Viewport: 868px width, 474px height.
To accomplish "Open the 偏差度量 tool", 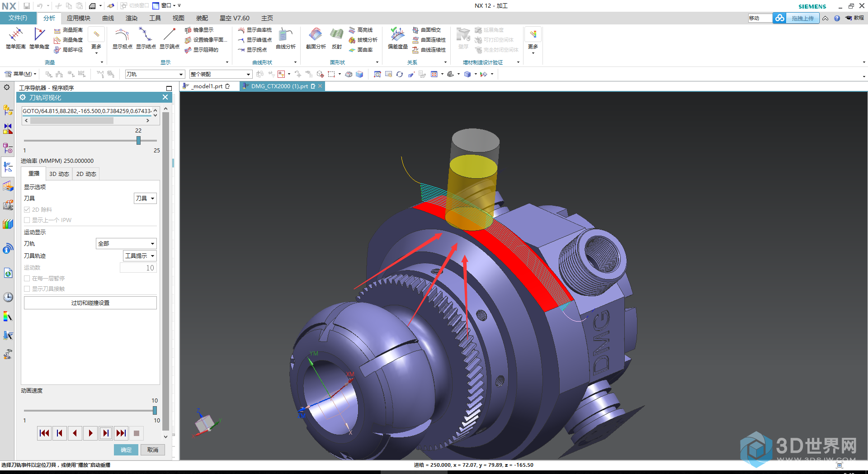I will 398,38.
